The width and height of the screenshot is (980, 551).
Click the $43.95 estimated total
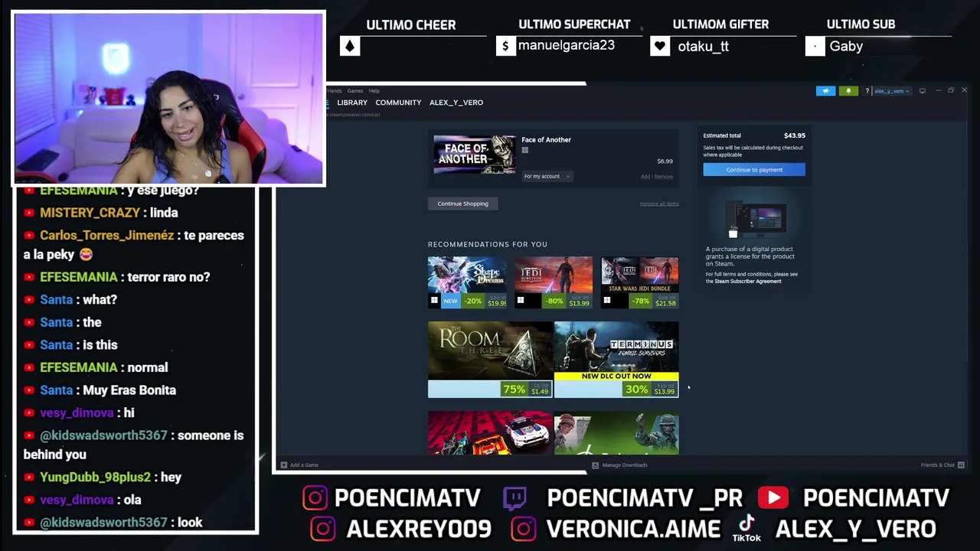pyautogui.click(x=795, y=135)
